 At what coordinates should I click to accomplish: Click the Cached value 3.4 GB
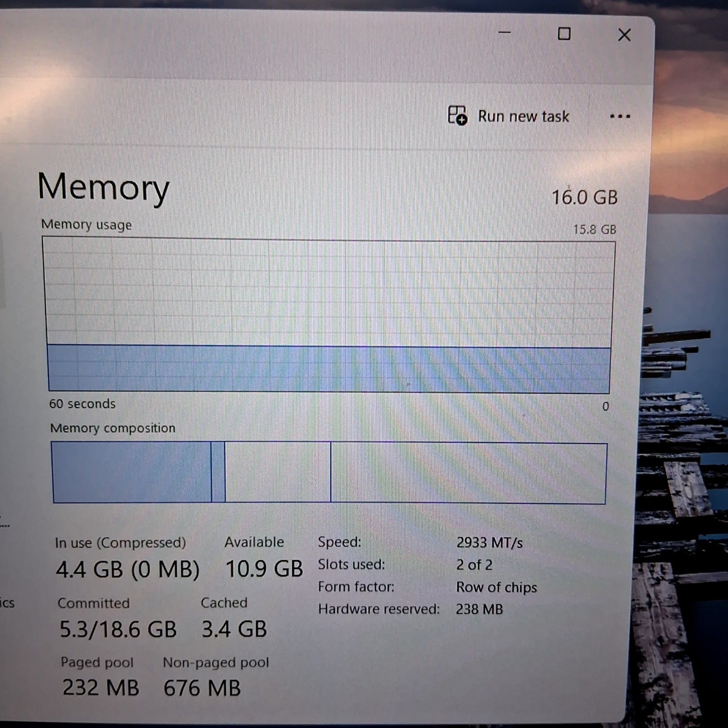pyautogui.click(x=234, y=629)
